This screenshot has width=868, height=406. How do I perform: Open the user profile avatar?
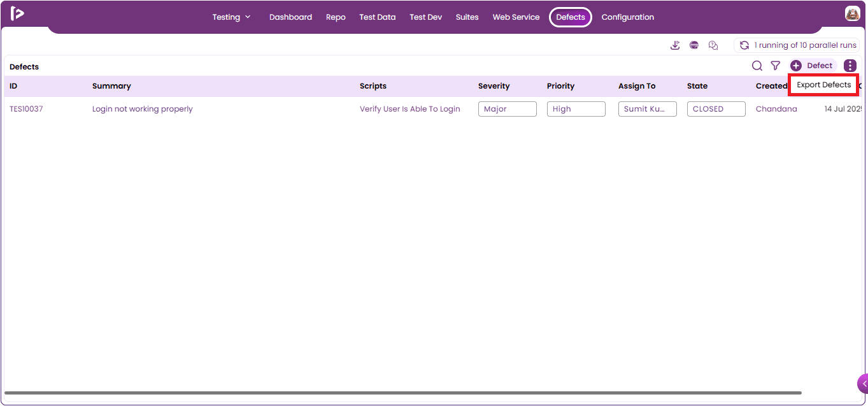(853, 13)
